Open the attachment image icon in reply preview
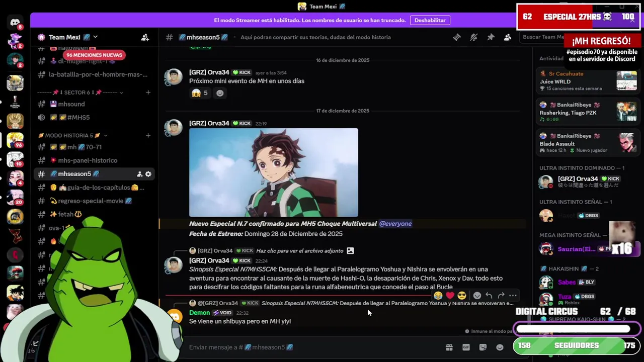 (x=350, y=251)
